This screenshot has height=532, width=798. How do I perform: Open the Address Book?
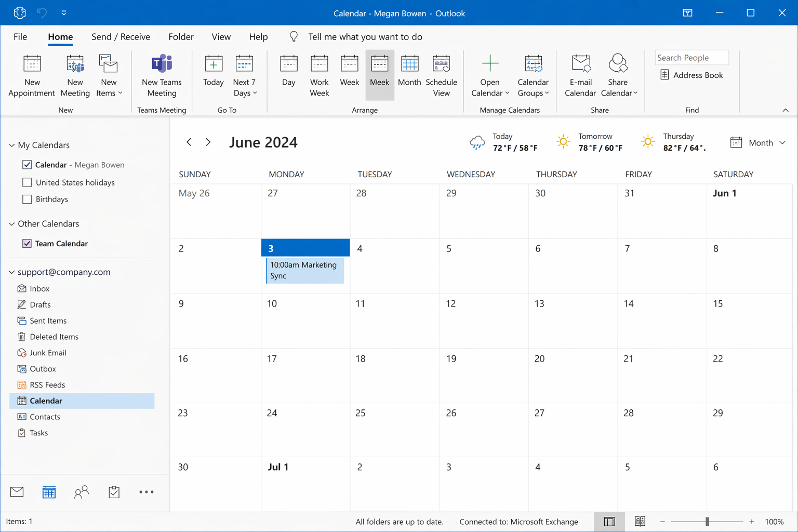pos(691,75)
